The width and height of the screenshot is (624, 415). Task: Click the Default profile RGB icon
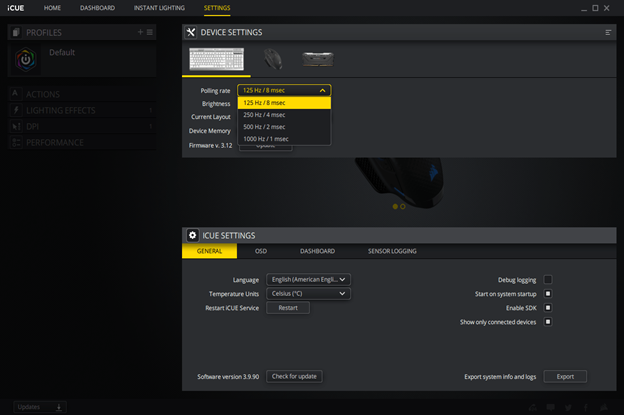pyautogui.click(x=26, y=59)
